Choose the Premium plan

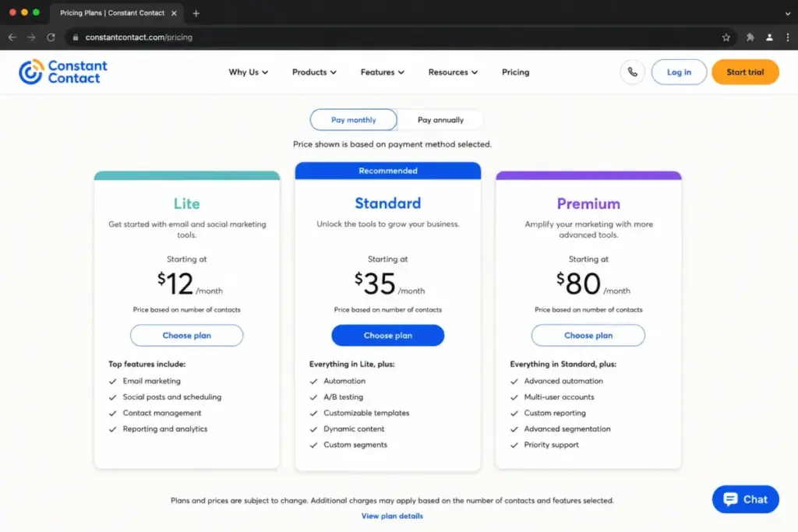[x=588, y=335]
